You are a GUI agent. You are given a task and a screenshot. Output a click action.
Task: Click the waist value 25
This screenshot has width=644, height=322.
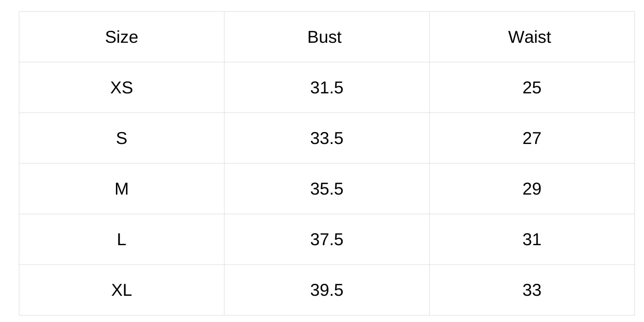click(x=532, y=88)
